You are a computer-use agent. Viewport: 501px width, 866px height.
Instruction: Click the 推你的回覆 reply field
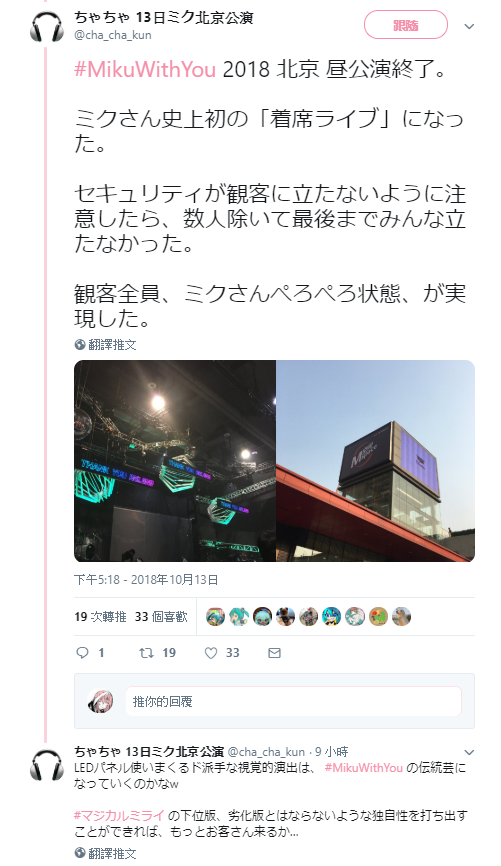tap(293, 701)
